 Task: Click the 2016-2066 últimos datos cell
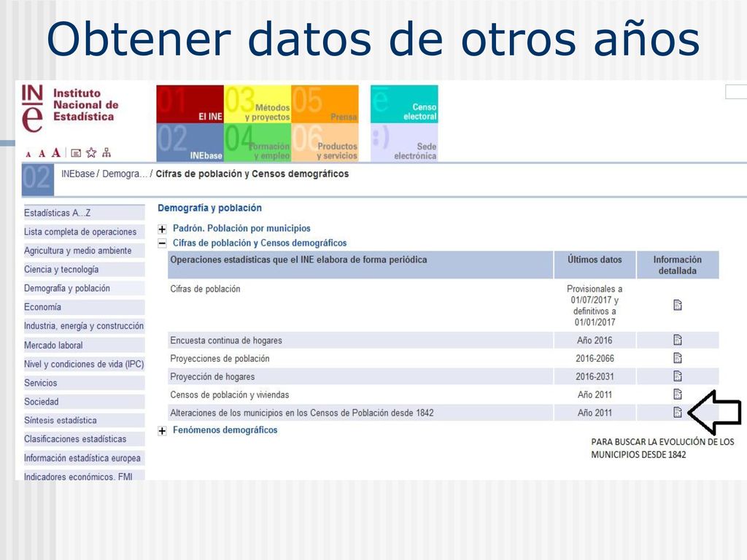click(x=595, y=359)
